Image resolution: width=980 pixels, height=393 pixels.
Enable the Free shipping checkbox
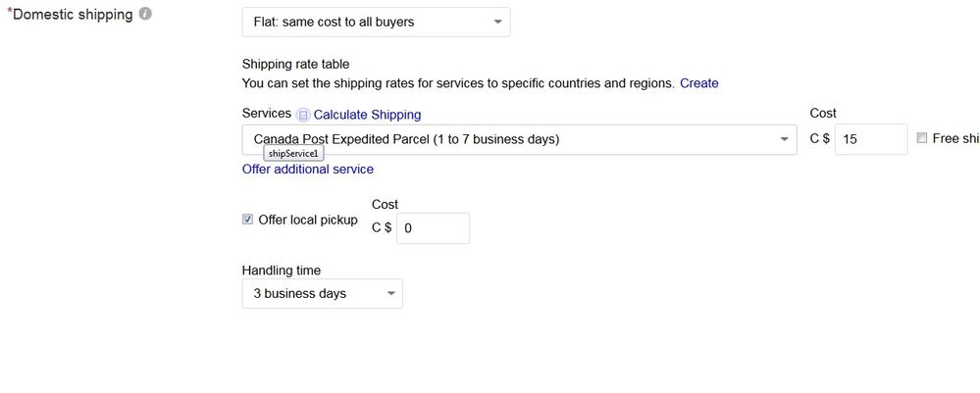pyautogui.click(x=921, y=138)
